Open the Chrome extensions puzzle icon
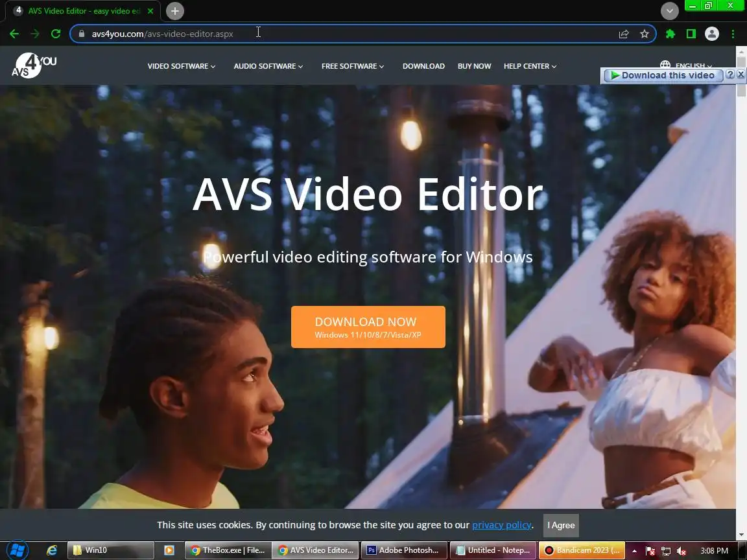The width and height of the screenshot is (747, 560). pyautogui.click(x=670, y=34)
